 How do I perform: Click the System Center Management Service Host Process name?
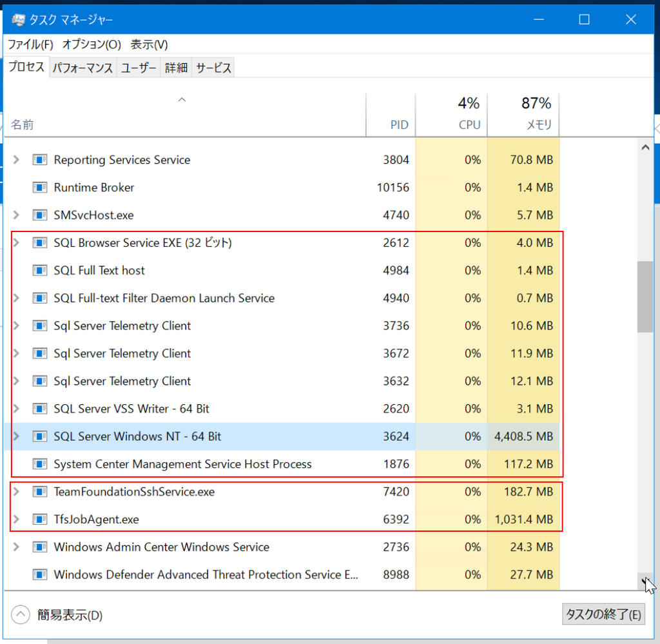tap(182, 464)
